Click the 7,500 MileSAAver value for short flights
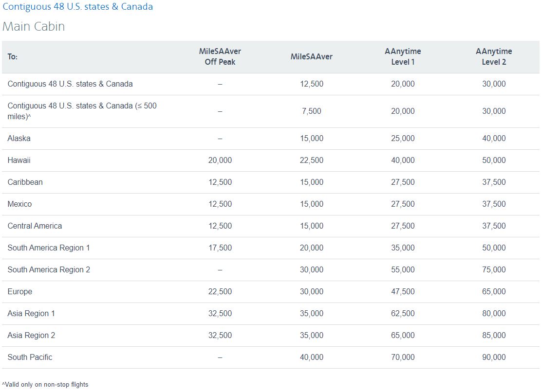The width and height of the screenshot is (541, 392). pyautogui.click(x=311, y=111)
